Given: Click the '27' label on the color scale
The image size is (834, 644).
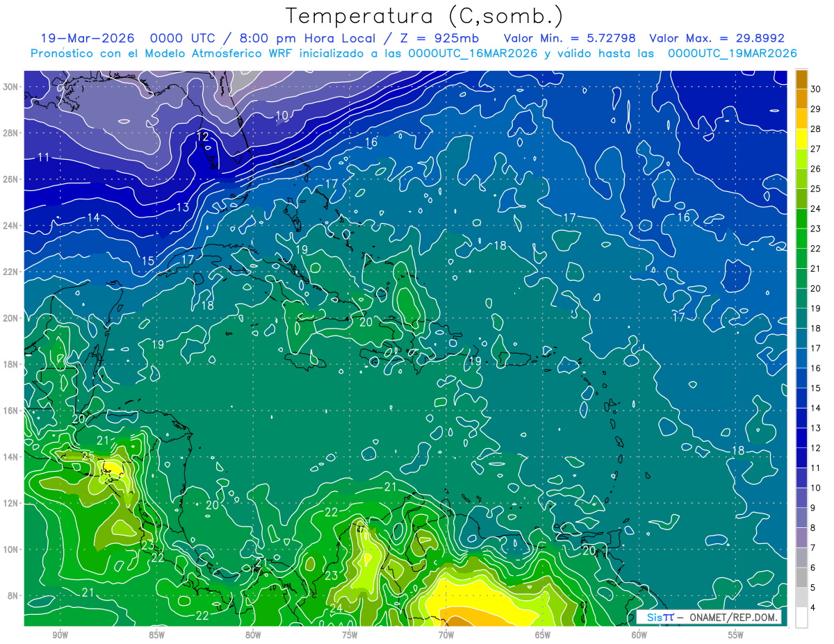Looking at the screenshot, I should pyautogui.click(x=815, y=149).
